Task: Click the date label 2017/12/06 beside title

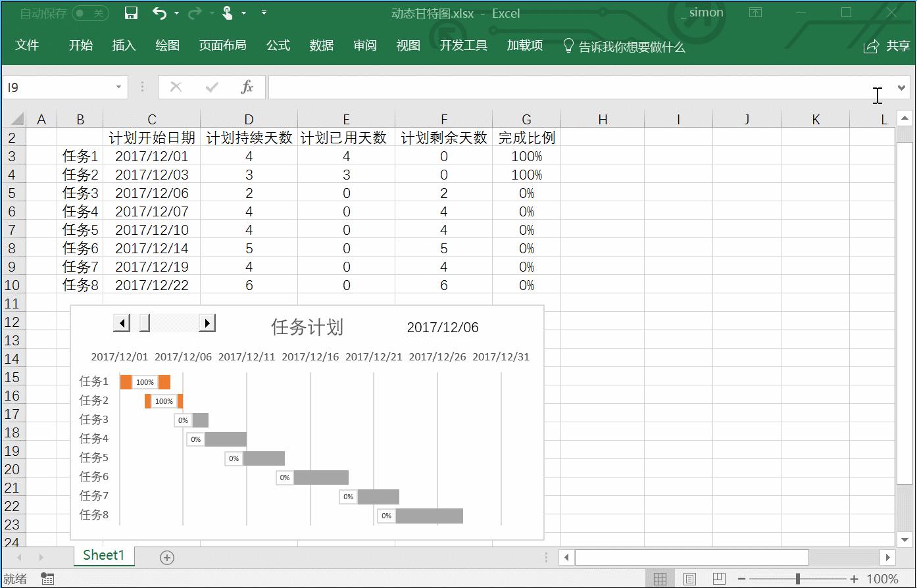Action: 443,328
